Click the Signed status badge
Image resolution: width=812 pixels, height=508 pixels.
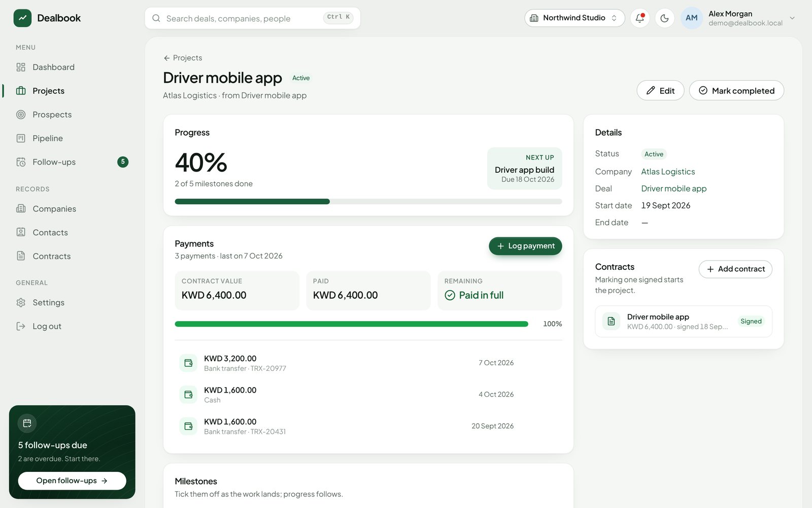pos(751,322)
